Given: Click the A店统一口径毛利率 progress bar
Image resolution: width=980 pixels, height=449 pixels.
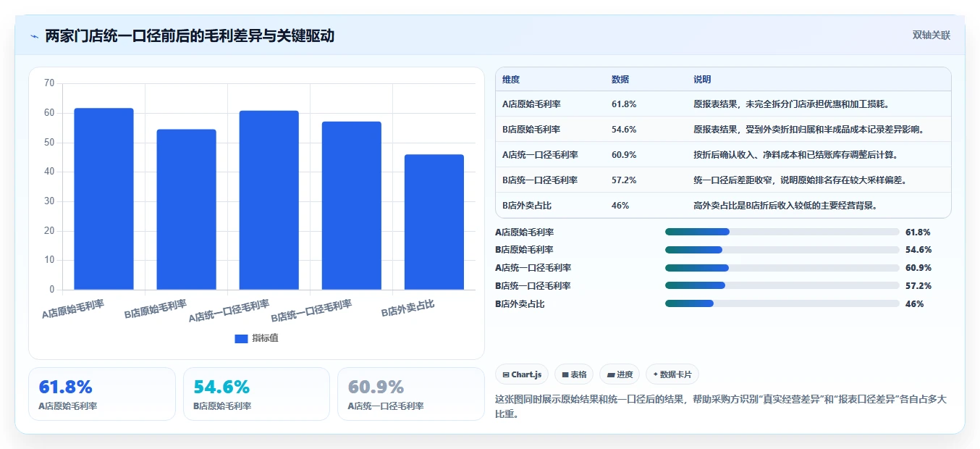Looking at the screenshot, I should tap(782, 268).
